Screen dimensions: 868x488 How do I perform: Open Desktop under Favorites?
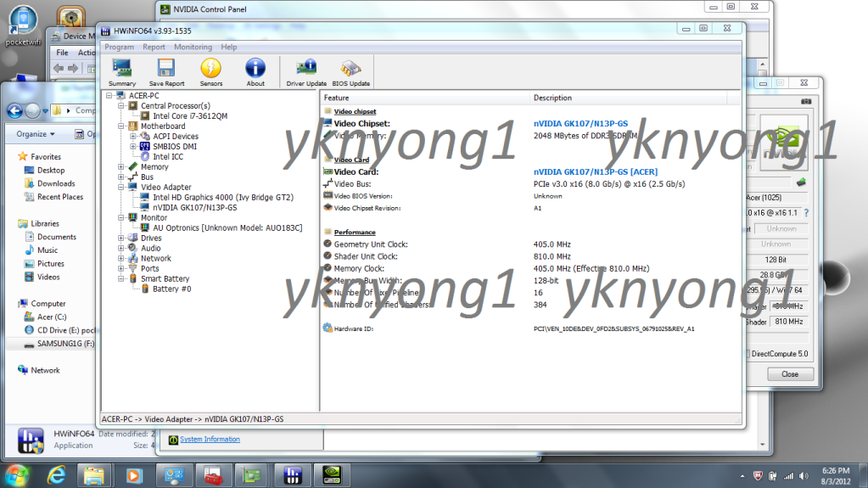pos(51,170)
